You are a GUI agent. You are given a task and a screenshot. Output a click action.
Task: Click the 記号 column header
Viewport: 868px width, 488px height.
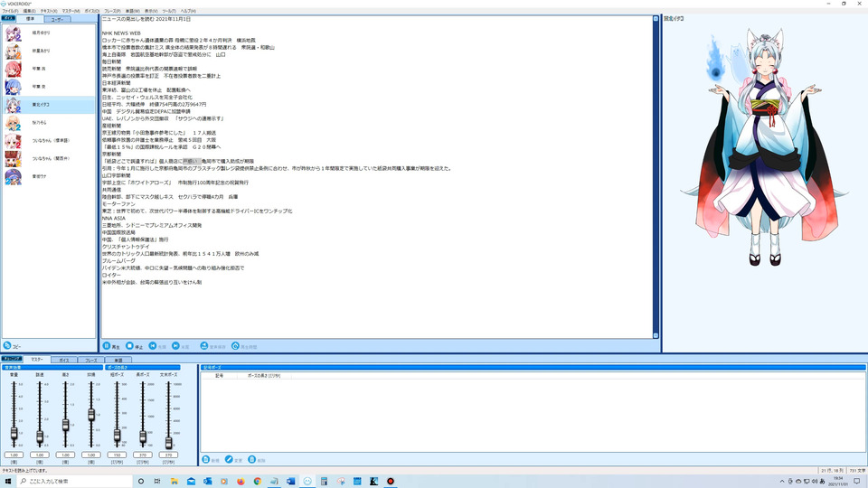pyautogui.click(x=219, y=376)
